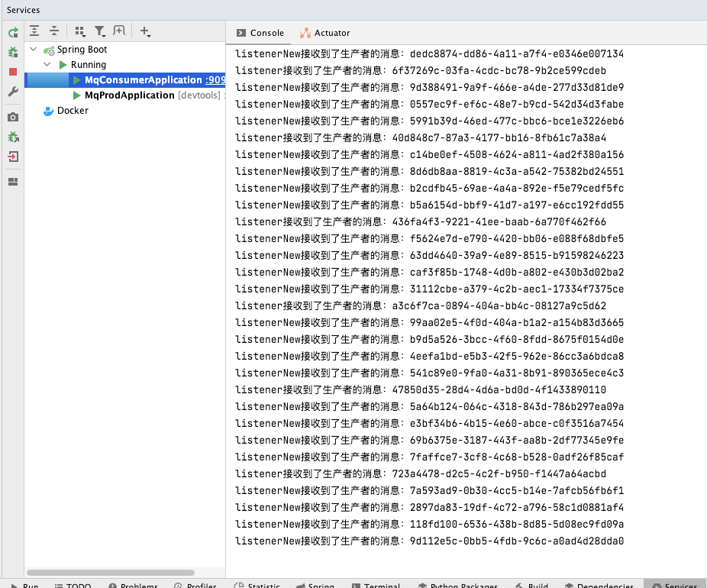
Task: Stop the running application
Action: point(13,72)
